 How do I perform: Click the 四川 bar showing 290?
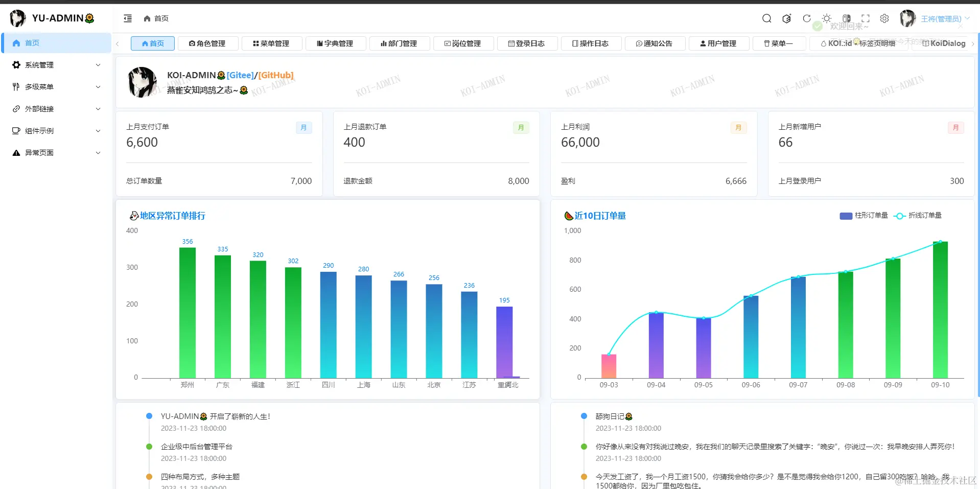click(x=329, y=325)
